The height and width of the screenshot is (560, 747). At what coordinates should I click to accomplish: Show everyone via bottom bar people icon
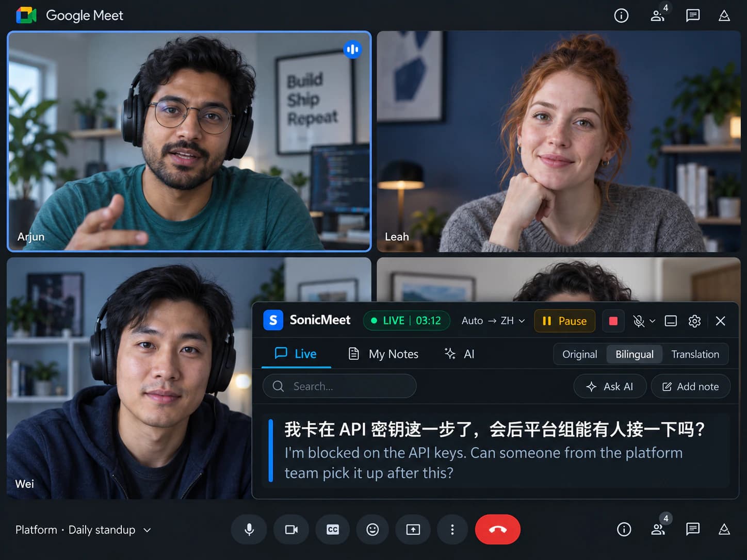point(658,530)
